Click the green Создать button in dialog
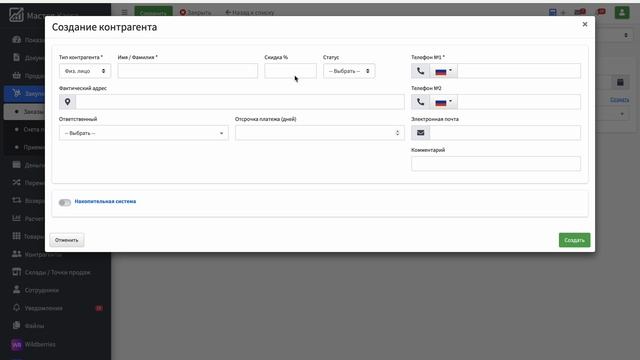Screen dimensions: 640x360 (574, 240)
